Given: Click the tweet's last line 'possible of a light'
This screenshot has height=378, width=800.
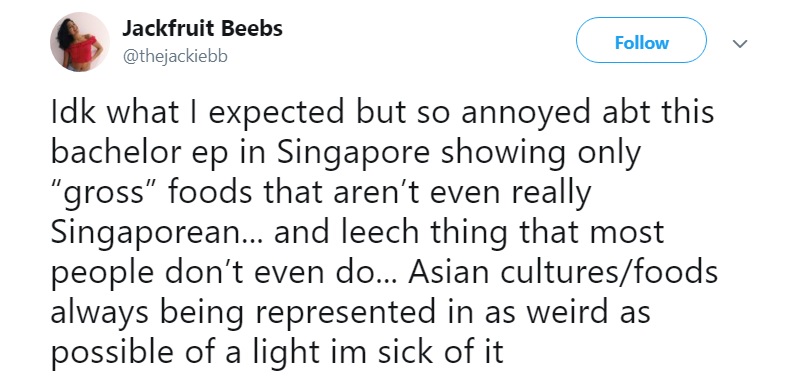Looking at the screenshot, I should (277, 352).
